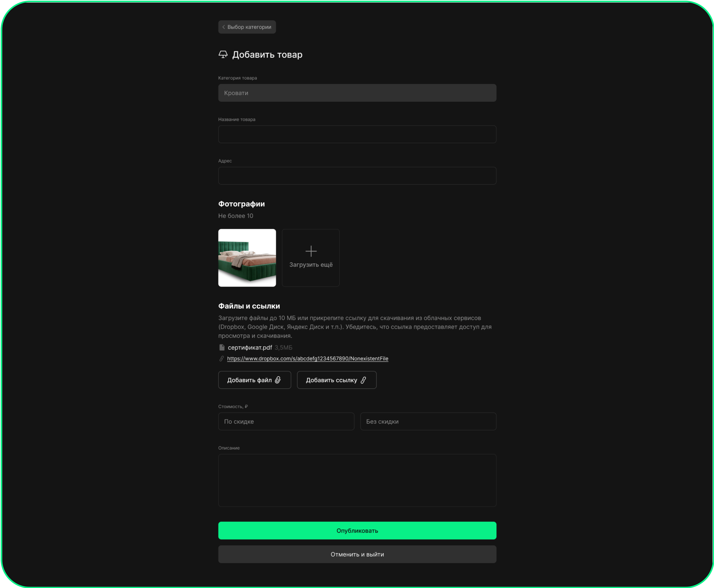
Task: Click the back chevron in Выбор категории
Action: [223, 27]
